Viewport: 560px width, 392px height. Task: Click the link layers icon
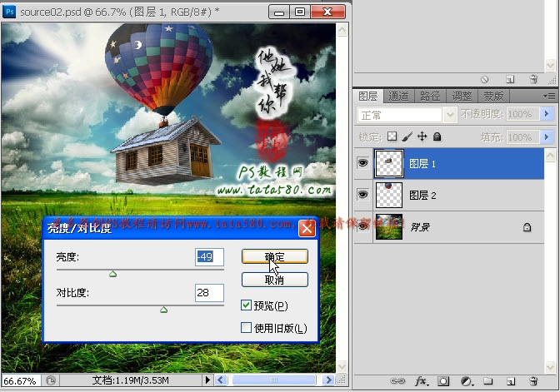(x=397, y=381)
